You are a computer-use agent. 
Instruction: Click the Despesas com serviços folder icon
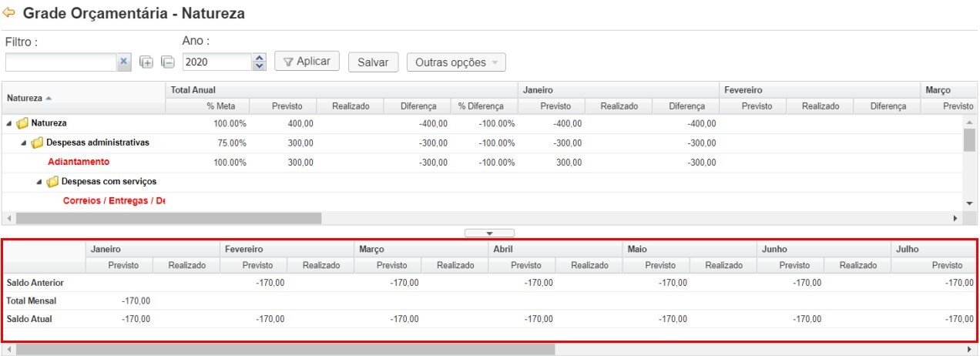[52, 182]
